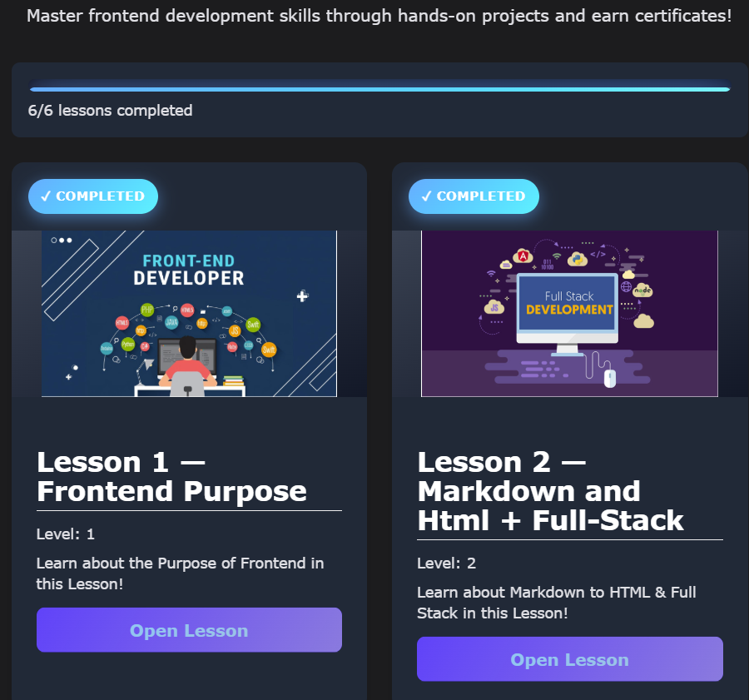The width and height of the screenshot is (749, 700).
Task: Click the "6/6 lessons completed" text
Action: (x=110, y=111)
